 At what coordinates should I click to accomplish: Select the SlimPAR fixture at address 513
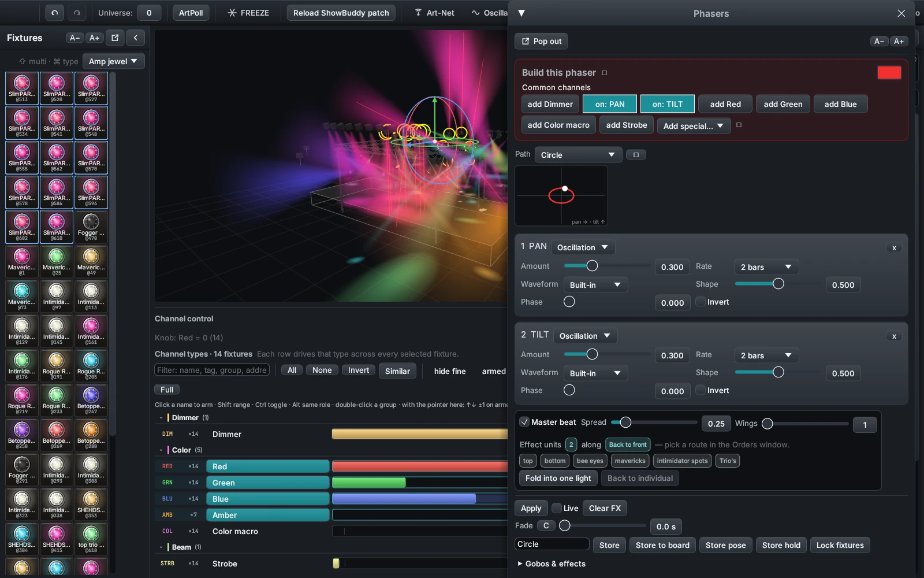pyautogui.click(x=22, y=88)
